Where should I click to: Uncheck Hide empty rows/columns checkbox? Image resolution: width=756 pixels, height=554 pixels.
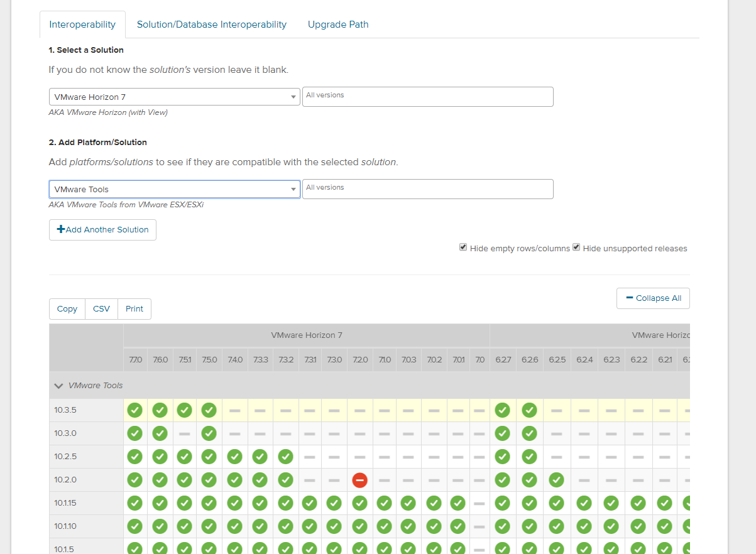463,247
